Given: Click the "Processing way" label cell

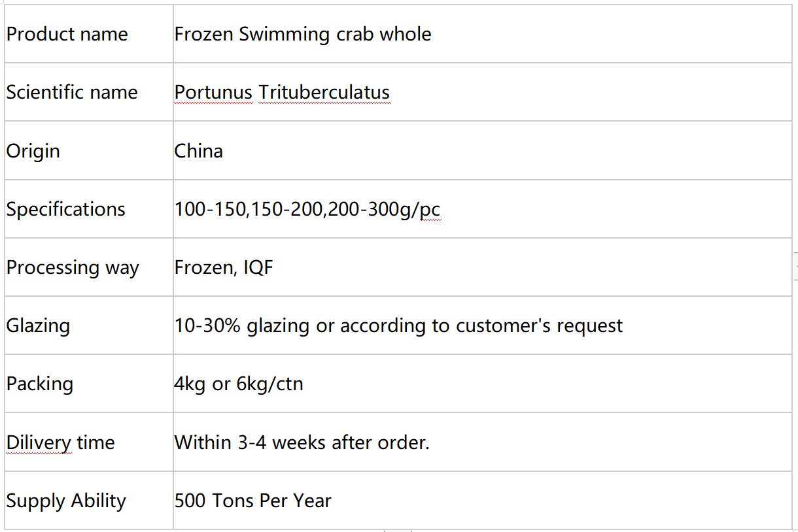Looking at the screenshot, I should [89, 267].
